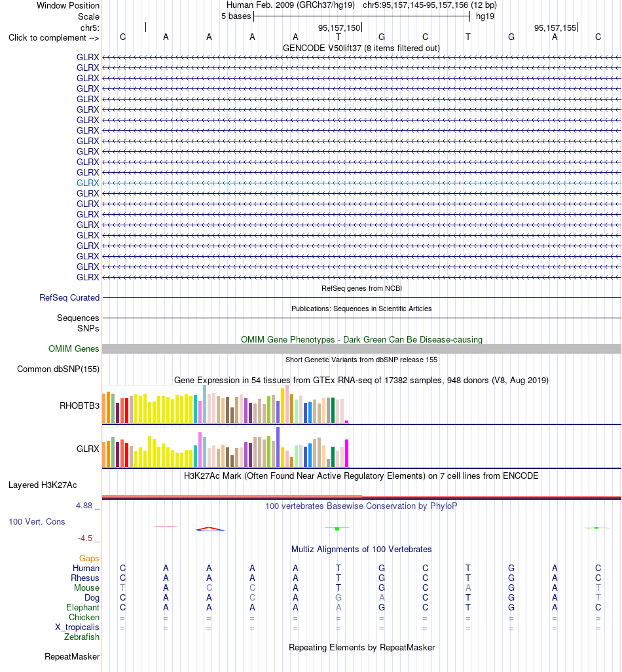Click the "hg19" label beside scale bar
This screenshot has height=672, width=622.
[485, 16]
